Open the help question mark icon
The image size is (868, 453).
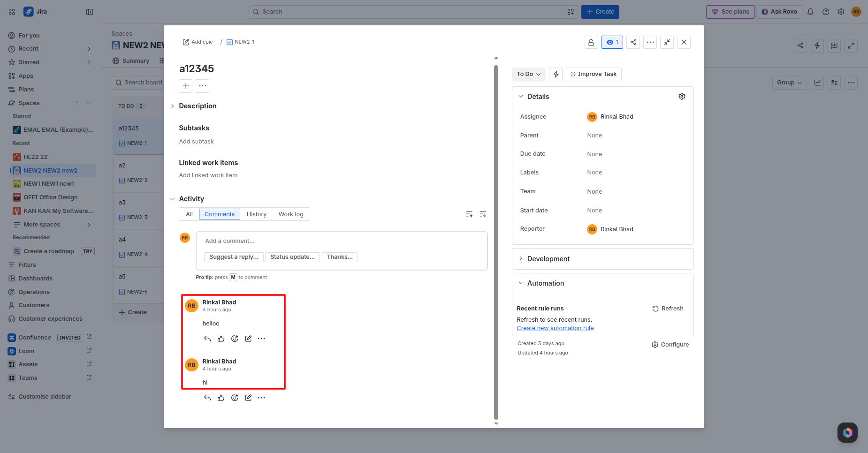point(826,12)
